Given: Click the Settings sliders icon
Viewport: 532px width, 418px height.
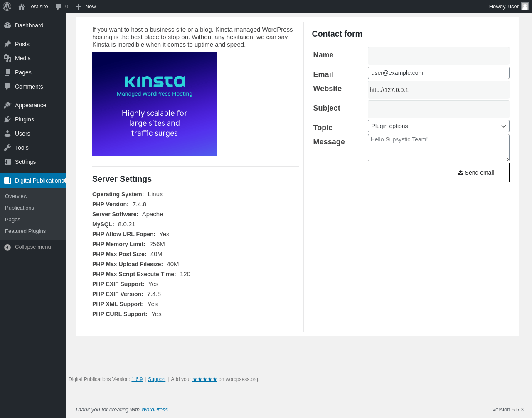Looking at the screenshot, I should 7,162.
